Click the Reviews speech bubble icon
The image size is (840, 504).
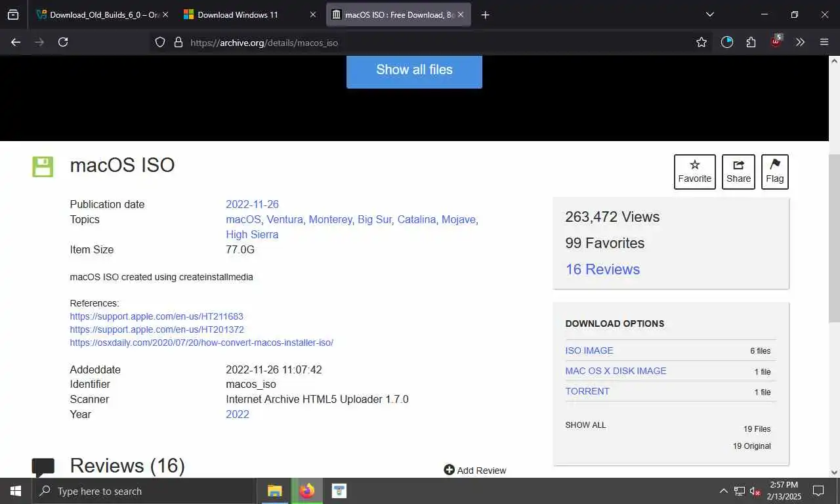click(43, 467)
